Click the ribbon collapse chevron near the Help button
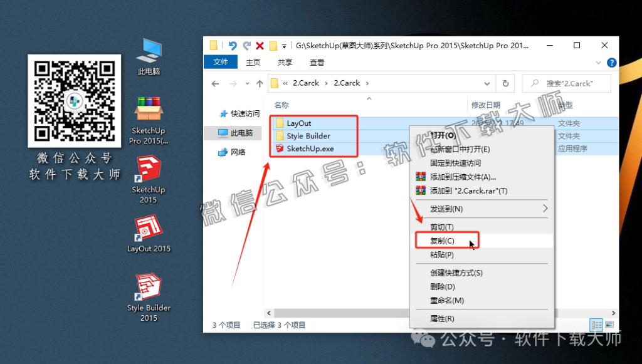The height and width of the screenshot is (364, 642). point(599,62)
